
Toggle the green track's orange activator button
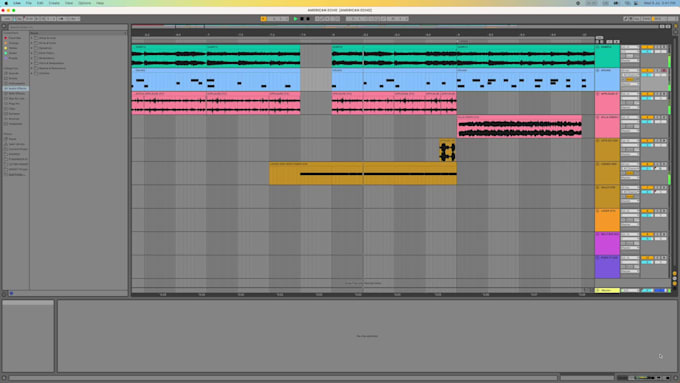tap(647, 47)
